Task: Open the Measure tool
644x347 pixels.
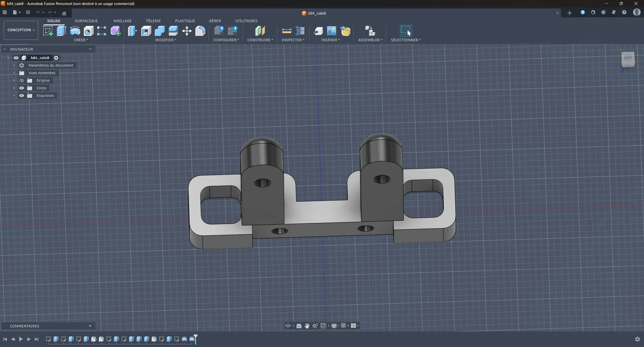Action: [x=287, y=31]
